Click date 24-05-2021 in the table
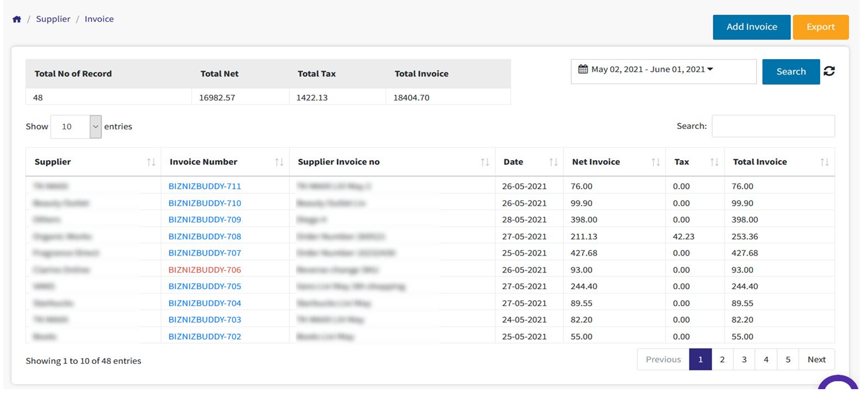The width and height of the screenshot is (868, 395). pos(525,320)
